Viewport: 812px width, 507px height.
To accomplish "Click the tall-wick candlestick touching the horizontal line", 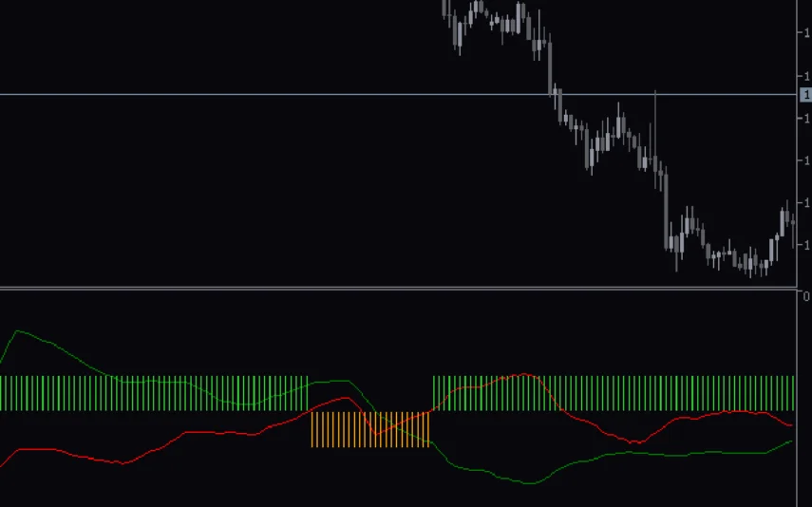I will click(x=655, y=142).
